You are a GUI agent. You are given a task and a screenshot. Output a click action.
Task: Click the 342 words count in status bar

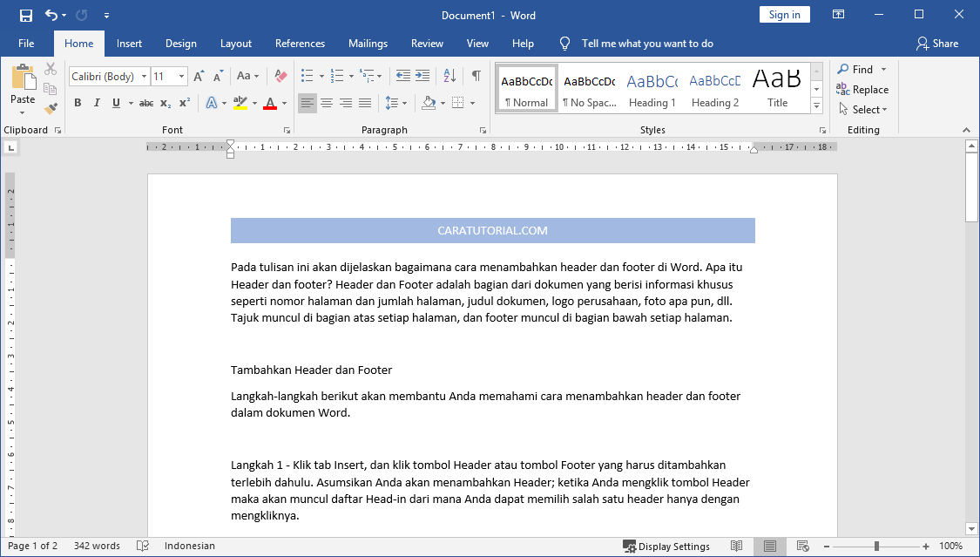pos(97,546)
